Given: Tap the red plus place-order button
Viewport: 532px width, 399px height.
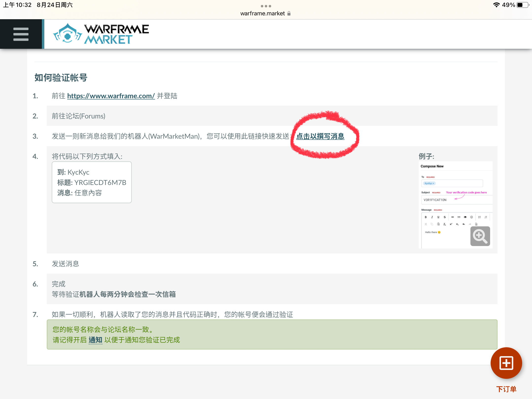Looking at the screenshot, I should pos(506,363).
